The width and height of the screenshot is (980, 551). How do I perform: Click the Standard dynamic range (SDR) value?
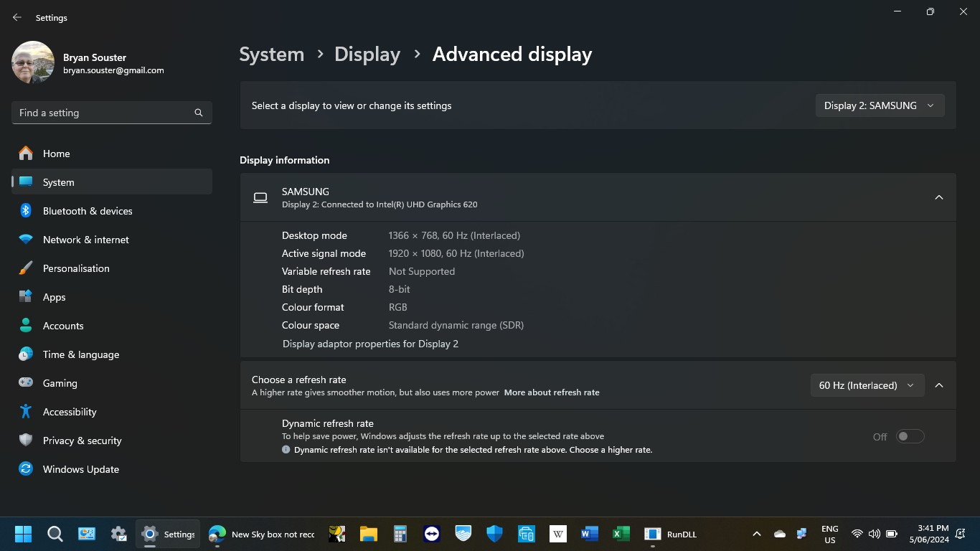[x=456, y=325]
